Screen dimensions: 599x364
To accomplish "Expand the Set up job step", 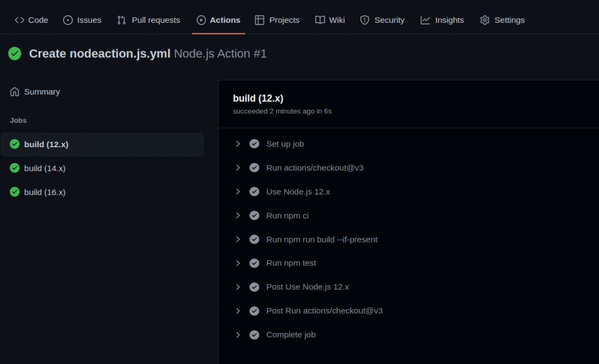I will click(238, 144).
